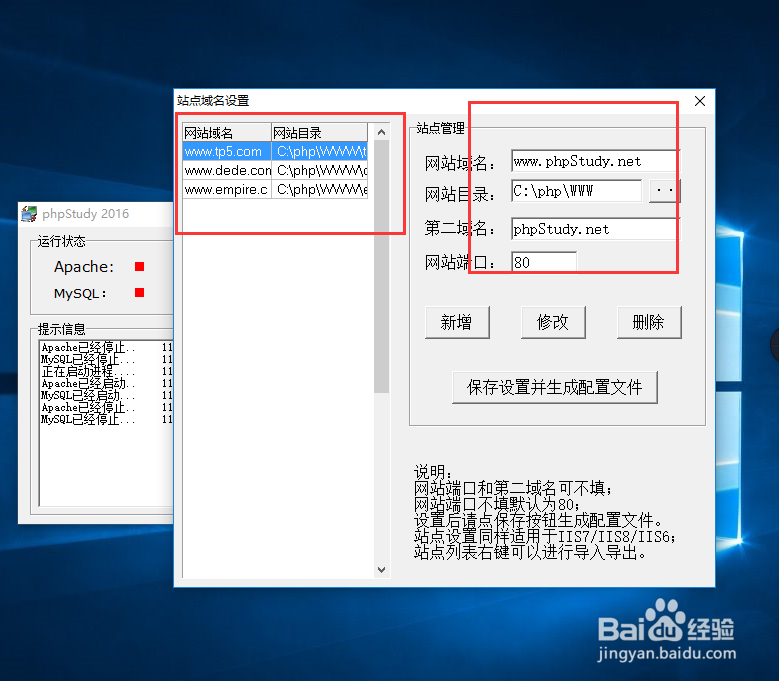Click the tp5 site directory cell
The width and height of the screenshot is (779, 681).
tap(320, 151)
